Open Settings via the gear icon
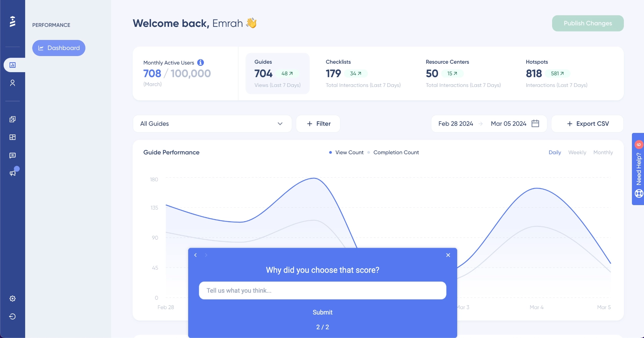The height and width of the screenshot is (338, 644). (x=13, y=298)
